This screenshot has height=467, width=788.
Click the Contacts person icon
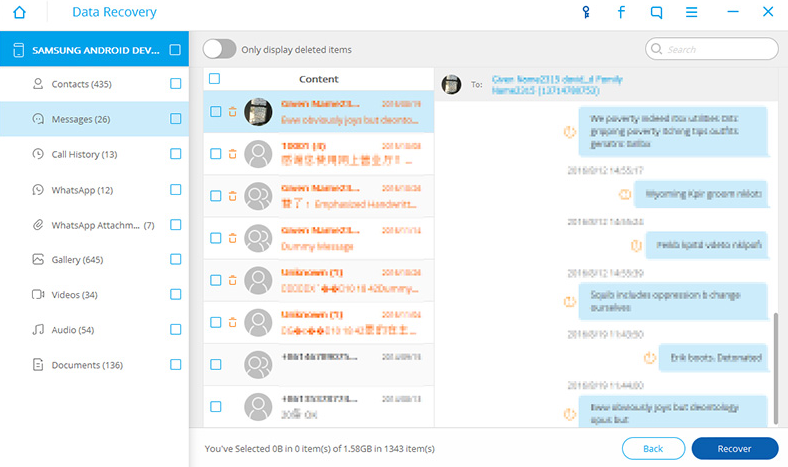click(38, 83)
